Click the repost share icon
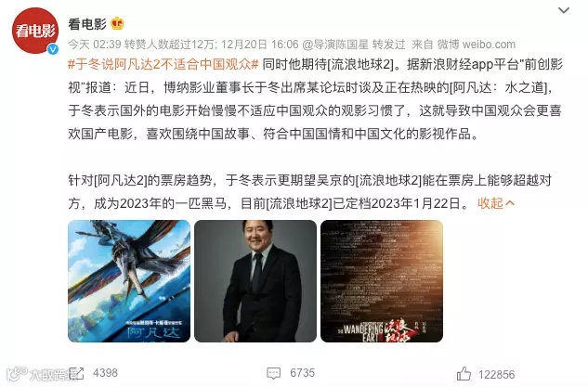 click(x=77, y=373)
